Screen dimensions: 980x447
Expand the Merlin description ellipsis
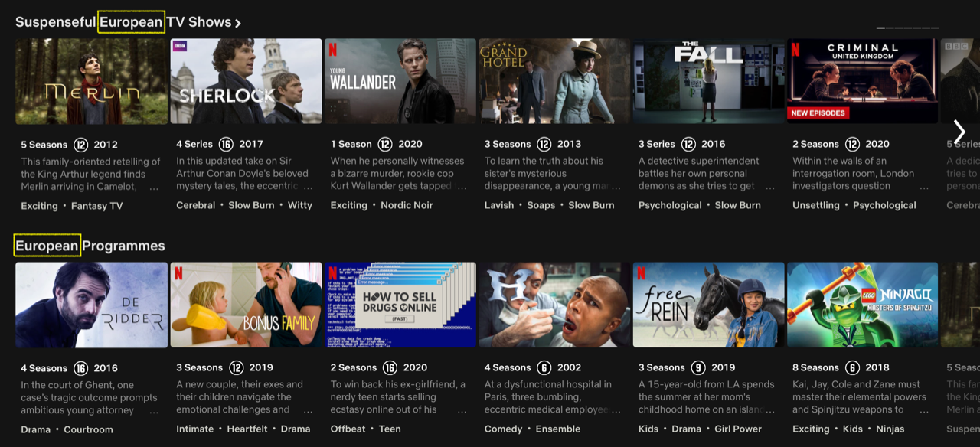click(x=154, y=188)
